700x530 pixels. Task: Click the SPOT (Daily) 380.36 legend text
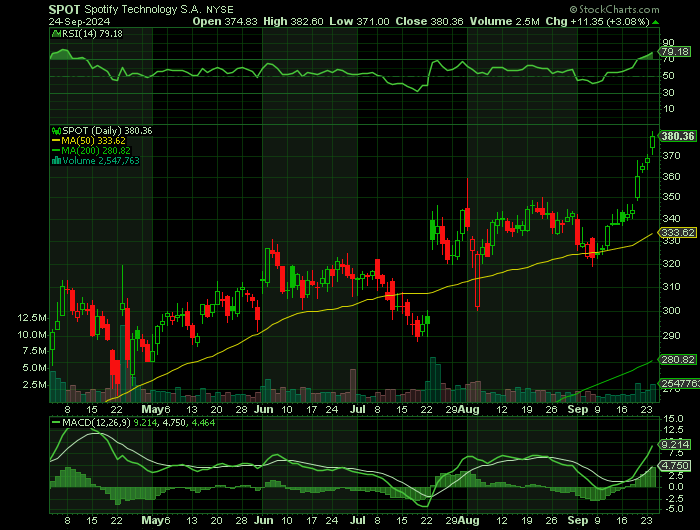(107, 131)
